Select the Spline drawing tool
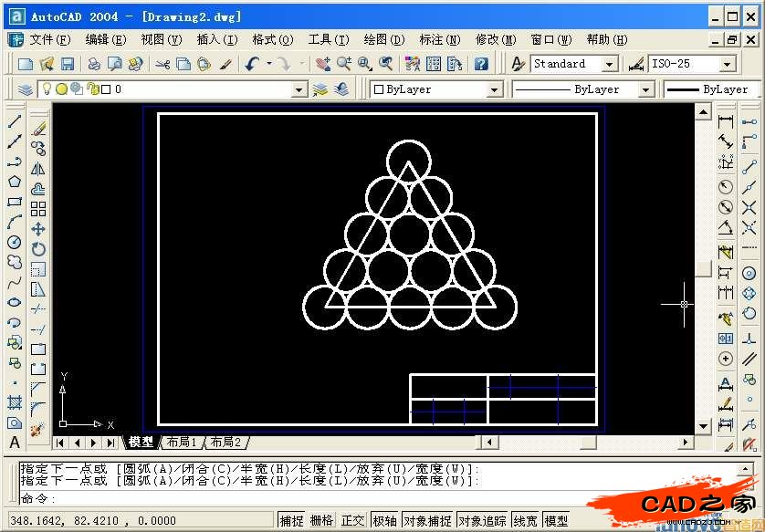The image size is (765, 532). click(x=14, y=282)
